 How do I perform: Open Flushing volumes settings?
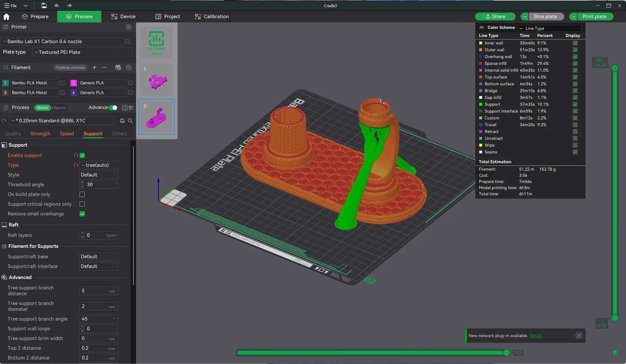coord(70,68)
